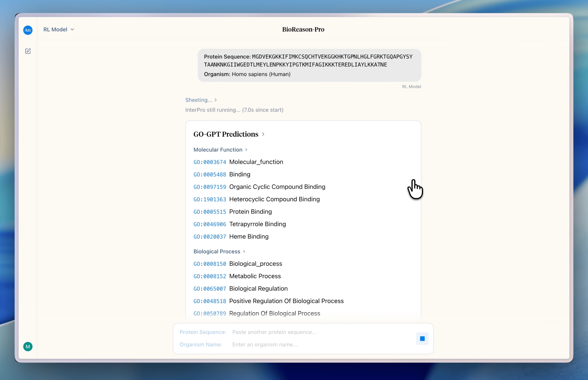Click GO:1901363 Heterocyclic Compound Binding ID

click(210, 199)
